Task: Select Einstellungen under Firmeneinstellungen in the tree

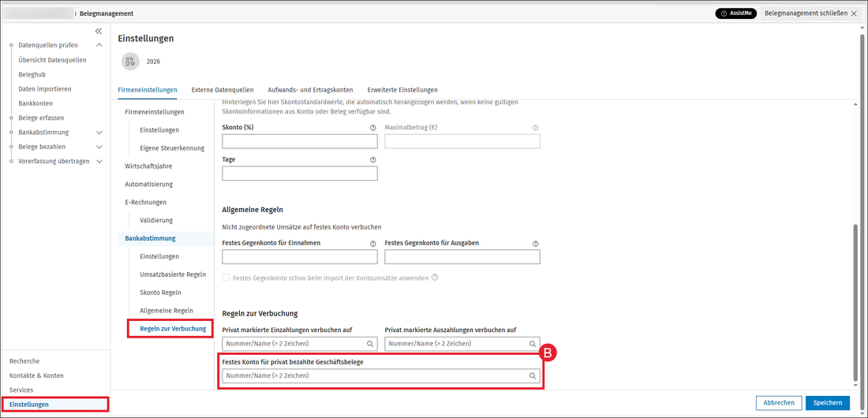Action: tap(159, 130)
